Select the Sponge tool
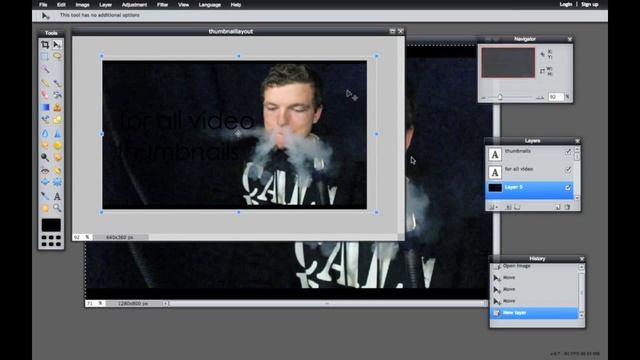 pos(57,145)
